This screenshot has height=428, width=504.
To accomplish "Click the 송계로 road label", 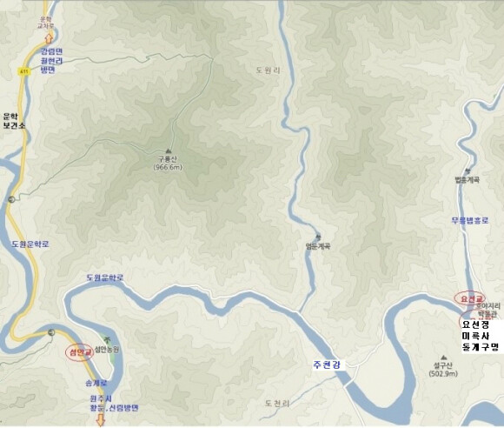I will pos(96,384).
